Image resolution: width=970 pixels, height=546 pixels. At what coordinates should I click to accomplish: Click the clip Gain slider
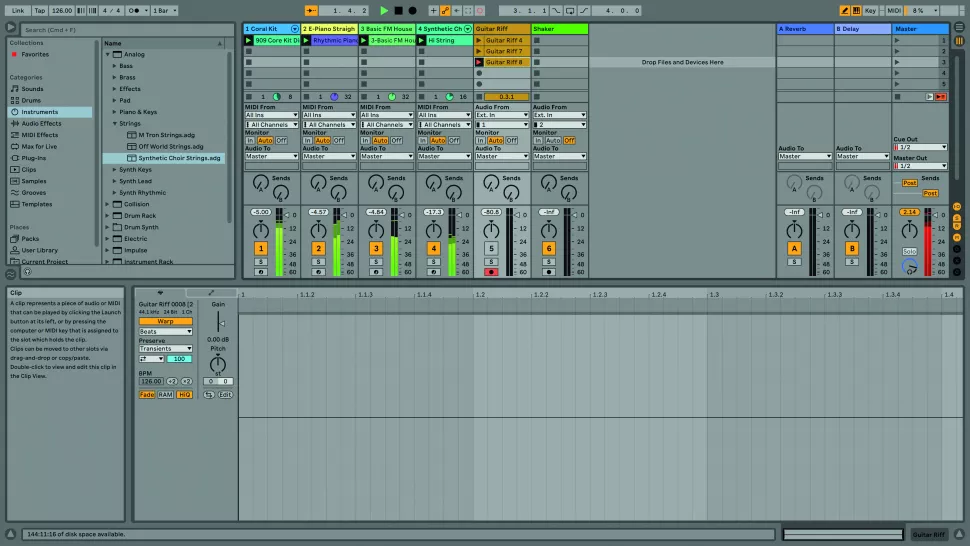(x=220, y=322)
